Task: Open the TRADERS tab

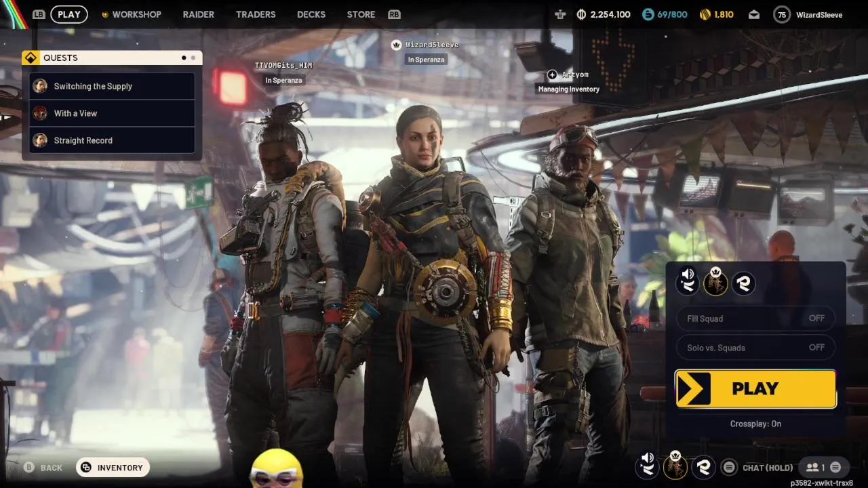Action: pos(256,14)
